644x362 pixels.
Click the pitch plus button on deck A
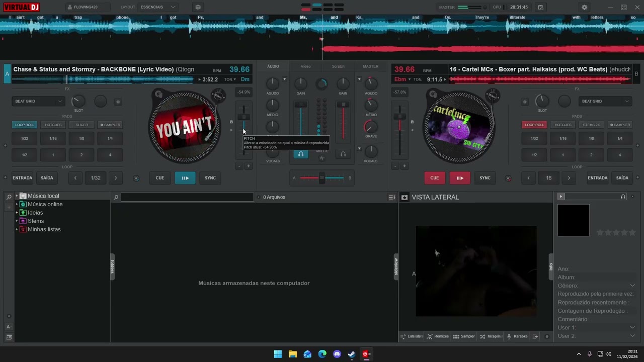click(x=248, y=166)
